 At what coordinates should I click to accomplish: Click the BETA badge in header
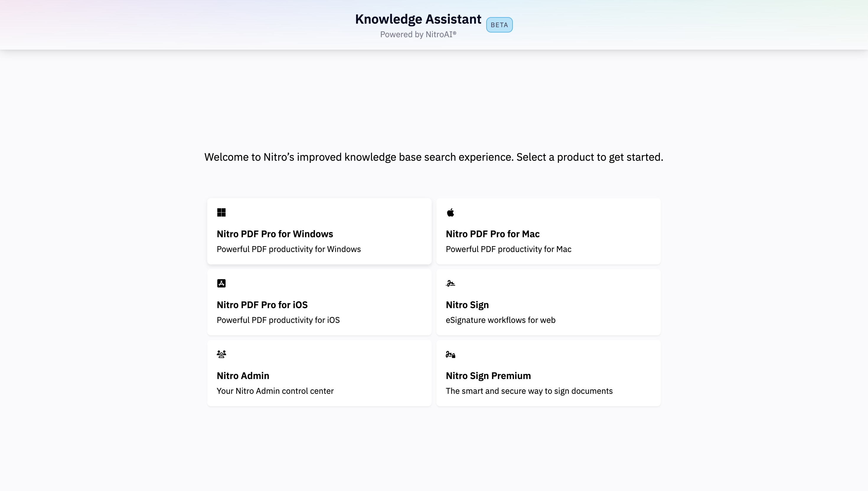click(x=499, y=25)
